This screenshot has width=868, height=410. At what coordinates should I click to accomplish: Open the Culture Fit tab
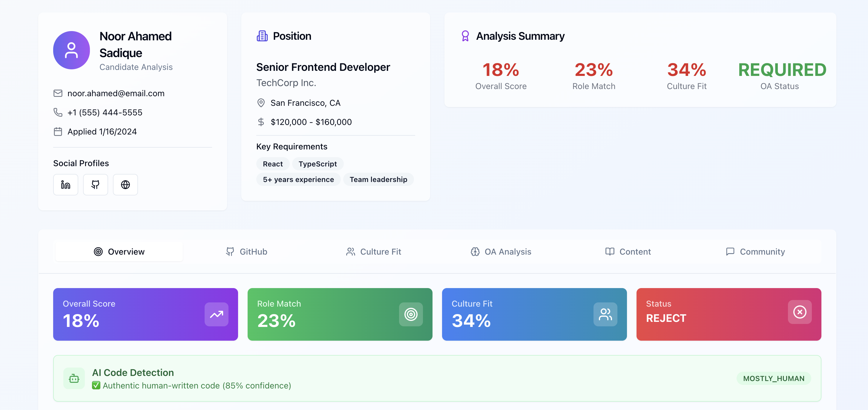click(374, 252)
